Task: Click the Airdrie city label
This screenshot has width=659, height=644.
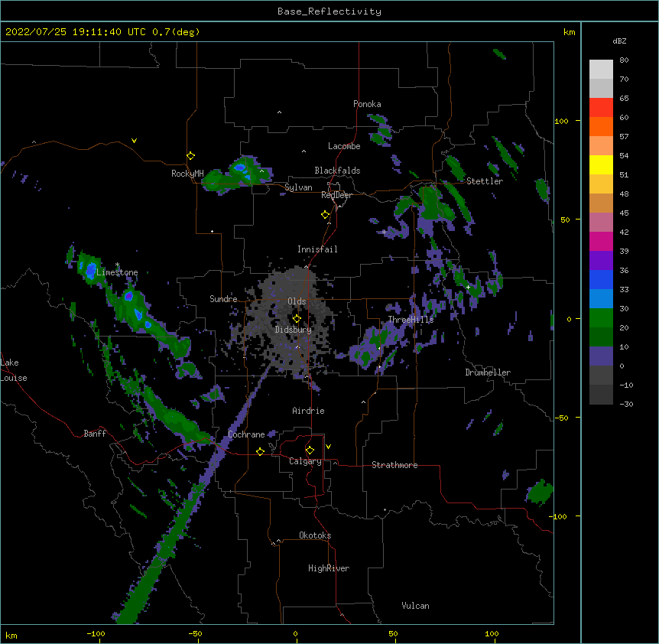Action: coord(309,411)
